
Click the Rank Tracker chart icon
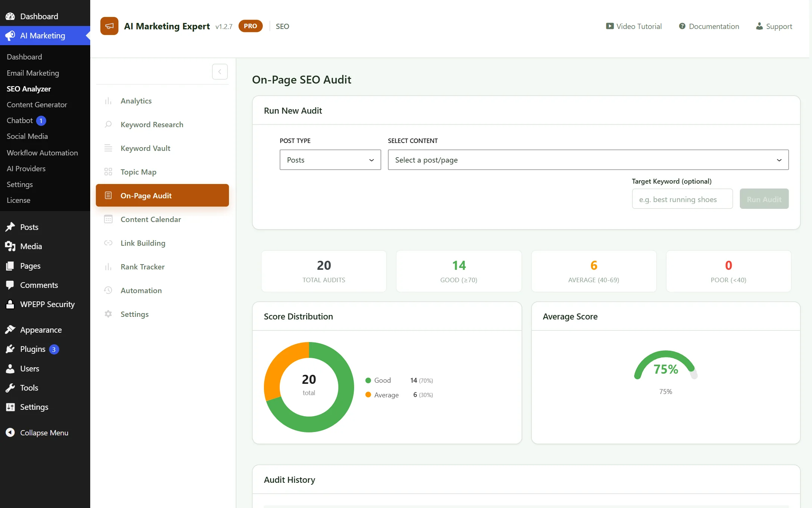click(x=108, y=267)
